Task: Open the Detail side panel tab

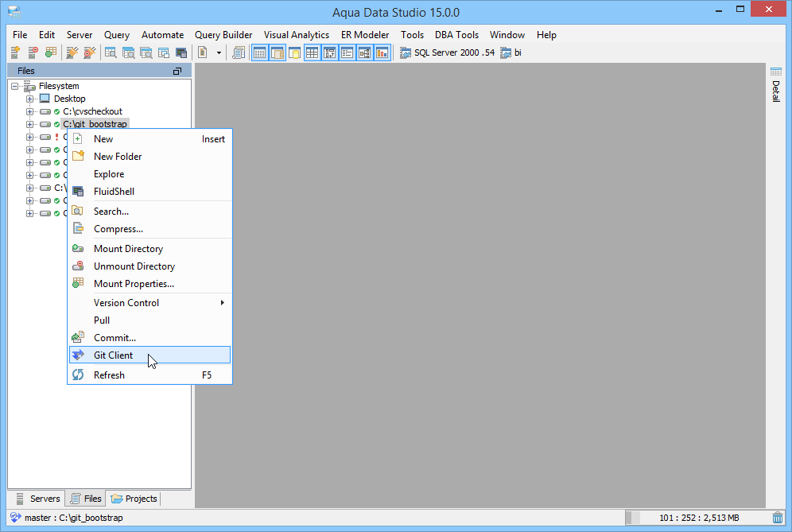Action: point(776,84)
